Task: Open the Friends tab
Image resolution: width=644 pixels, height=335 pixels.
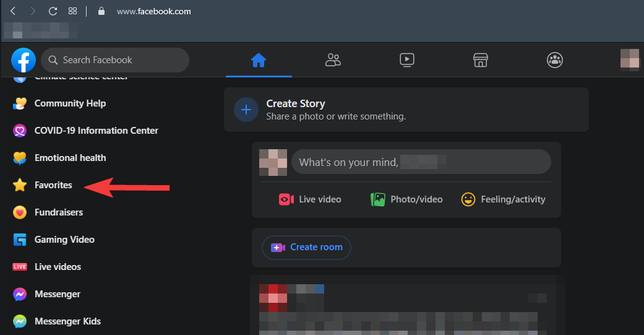Action: 333,60
